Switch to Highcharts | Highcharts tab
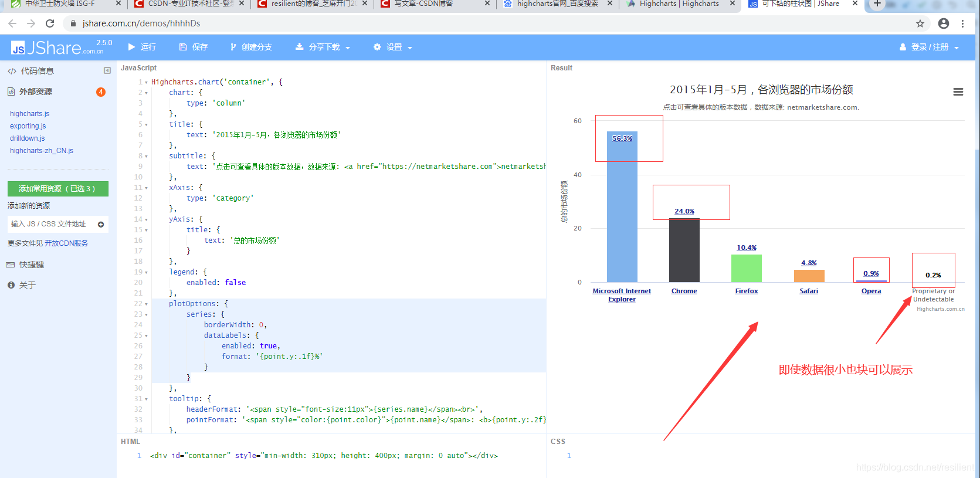The image size is (980, 478). tap(680, 4)
